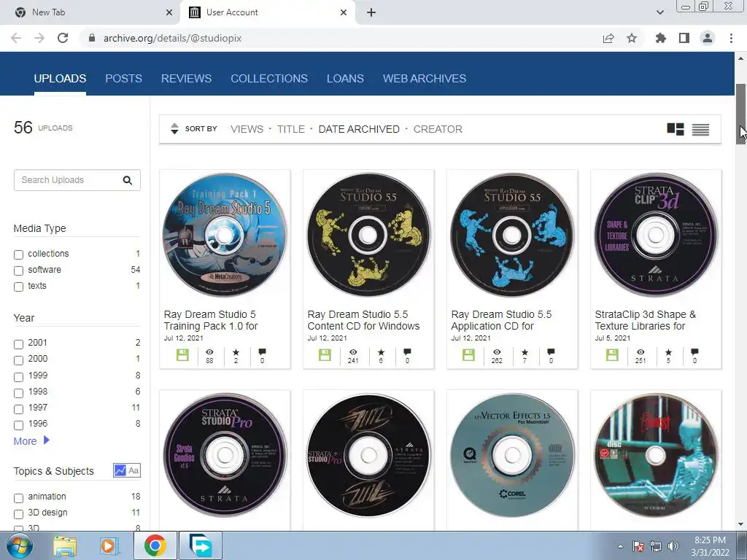Click favorites star on Application CD item
This screenshot has height=560, width=747.
point(525,352)
